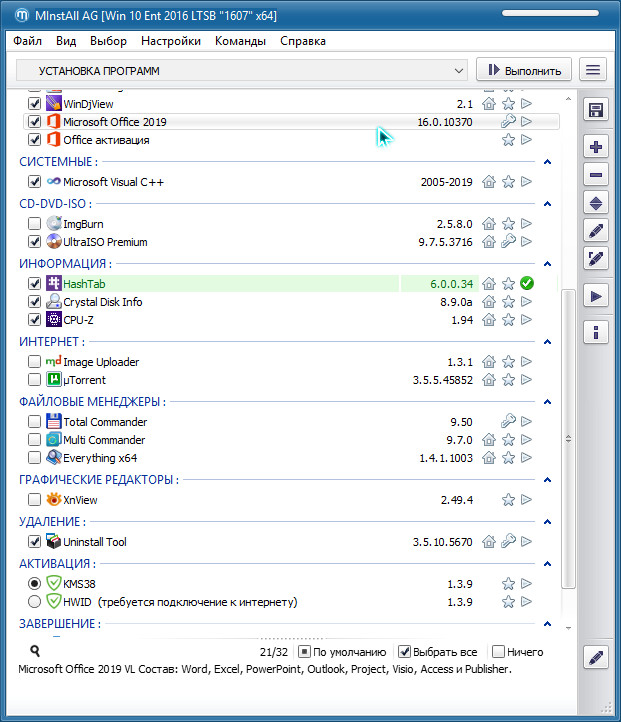Click the save floppy disk icon in the sidebar

(x=596, y=110)
